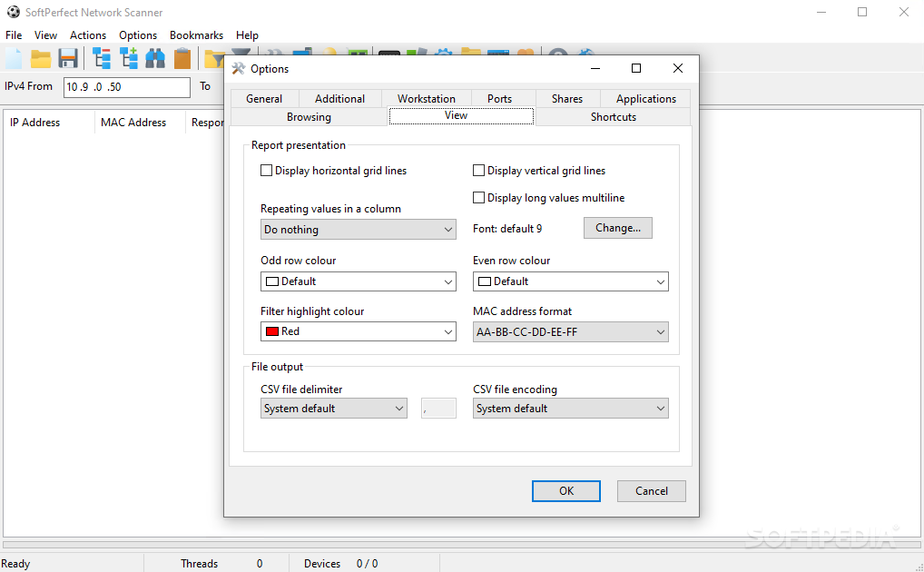
Task: Click the Change... font button
Action: tap(617, 228)
